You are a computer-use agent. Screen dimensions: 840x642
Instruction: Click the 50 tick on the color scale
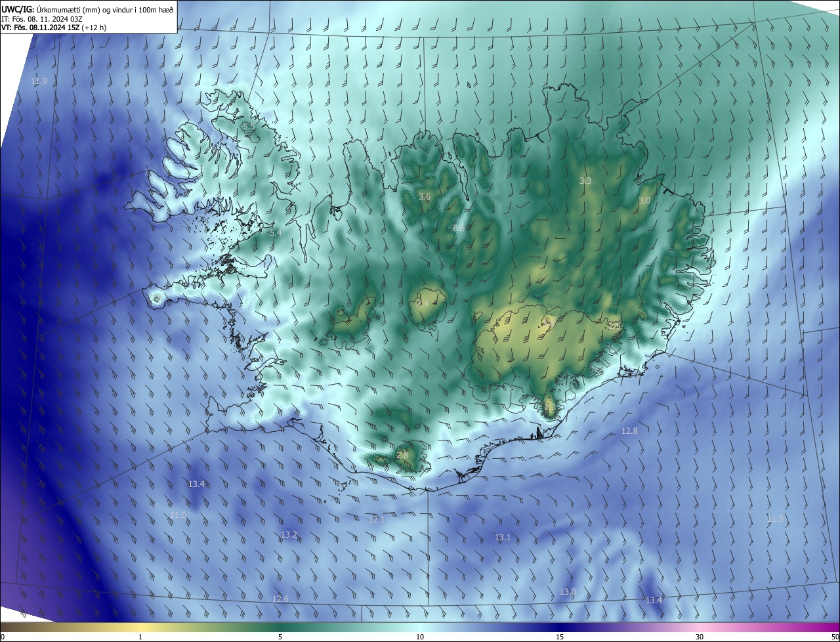(x=835, y=637)
